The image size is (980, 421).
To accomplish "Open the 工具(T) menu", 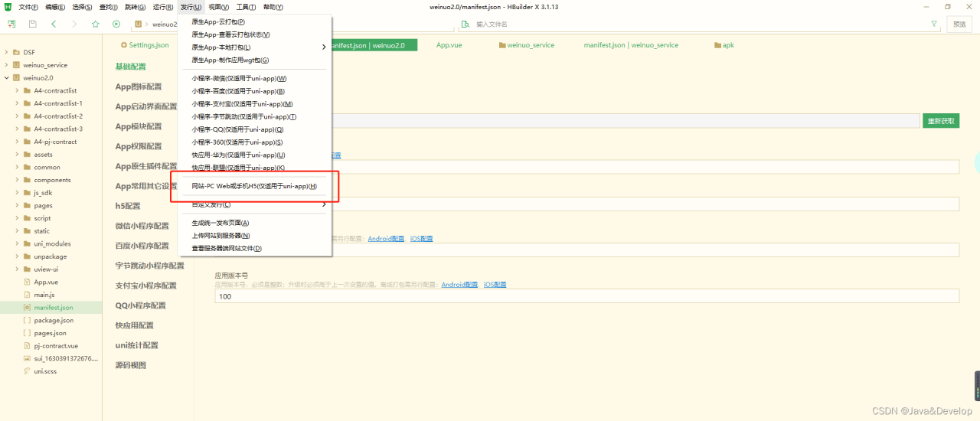I will click(x=246, y=7).
